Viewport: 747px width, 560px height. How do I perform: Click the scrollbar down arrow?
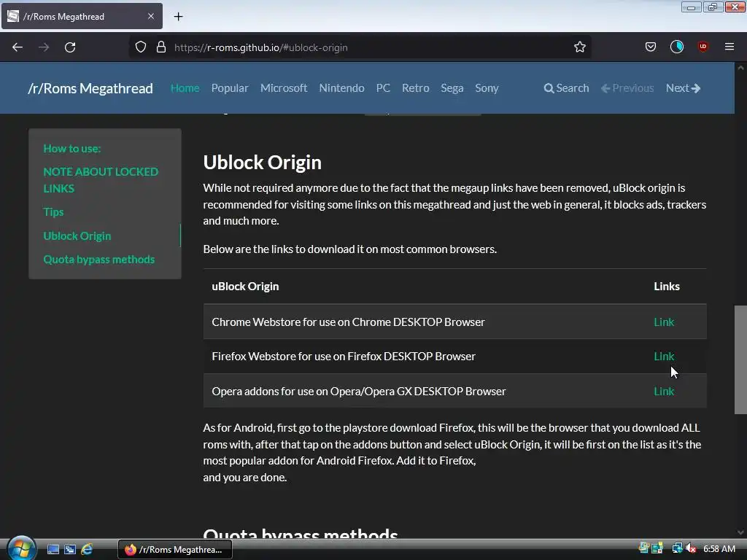(x=740, y=532)
